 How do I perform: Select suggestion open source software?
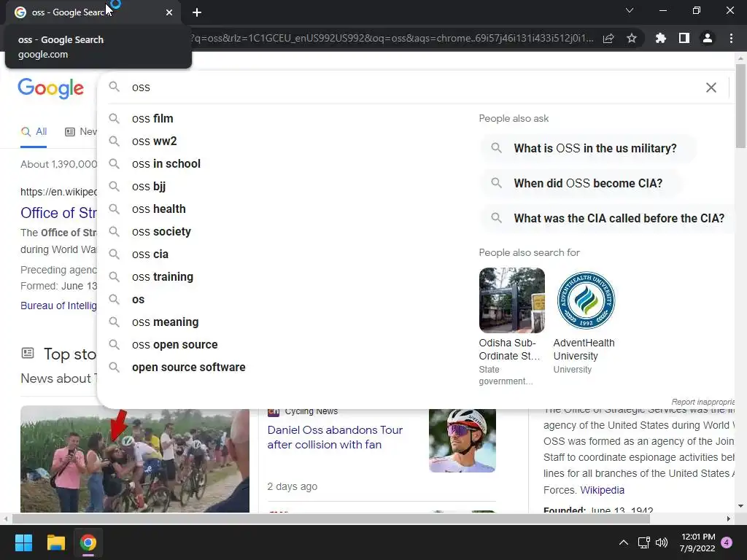(286, 367)
